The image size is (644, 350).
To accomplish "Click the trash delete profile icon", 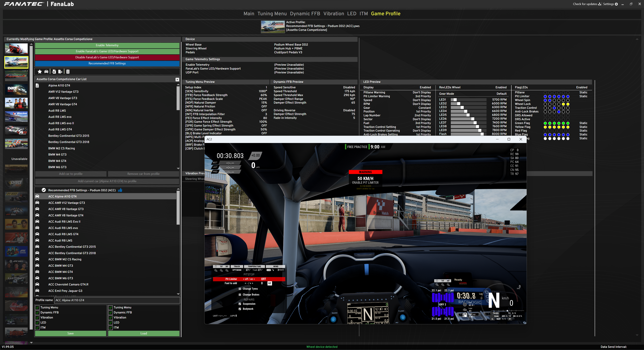I will (x=68, y=72).
